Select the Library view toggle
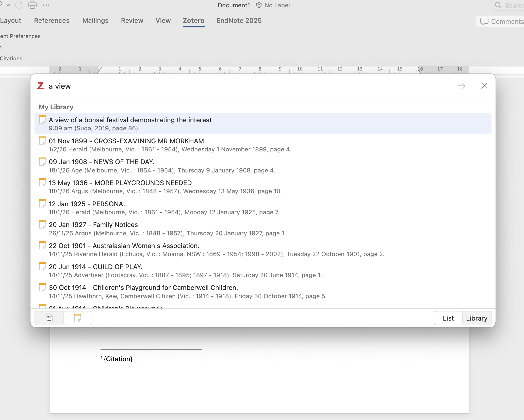The width and height of the screenshot is (524, 420). [x=477, y=318]
